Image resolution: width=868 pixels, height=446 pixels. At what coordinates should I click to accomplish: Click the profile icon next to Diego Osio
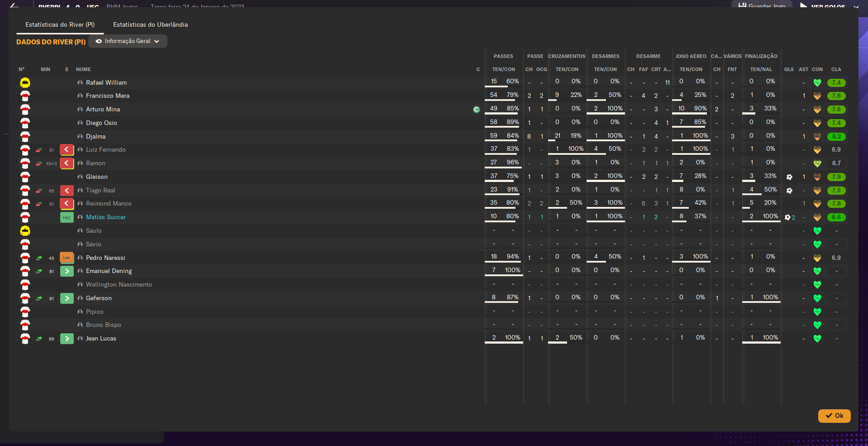coord(80,123)
